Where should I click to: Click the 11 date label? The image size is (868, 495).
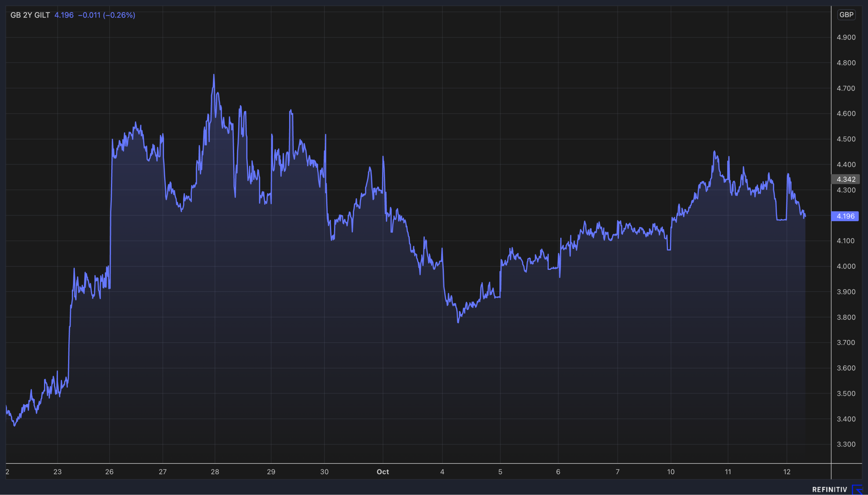tap(728, 472)
